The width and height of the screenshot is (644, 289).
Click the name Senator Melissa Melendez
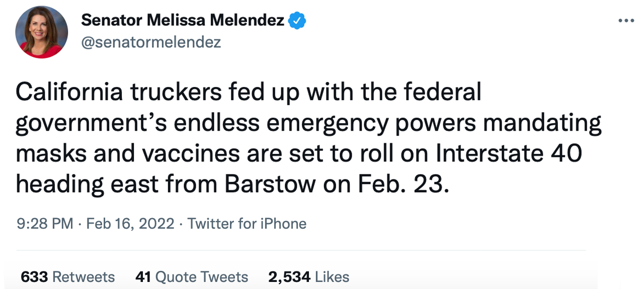(183, 21)
